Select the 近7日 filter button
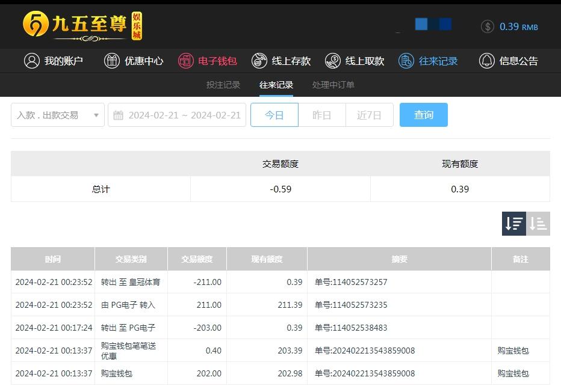The height and width of the screenshot is (392, 561). [369, 115]
